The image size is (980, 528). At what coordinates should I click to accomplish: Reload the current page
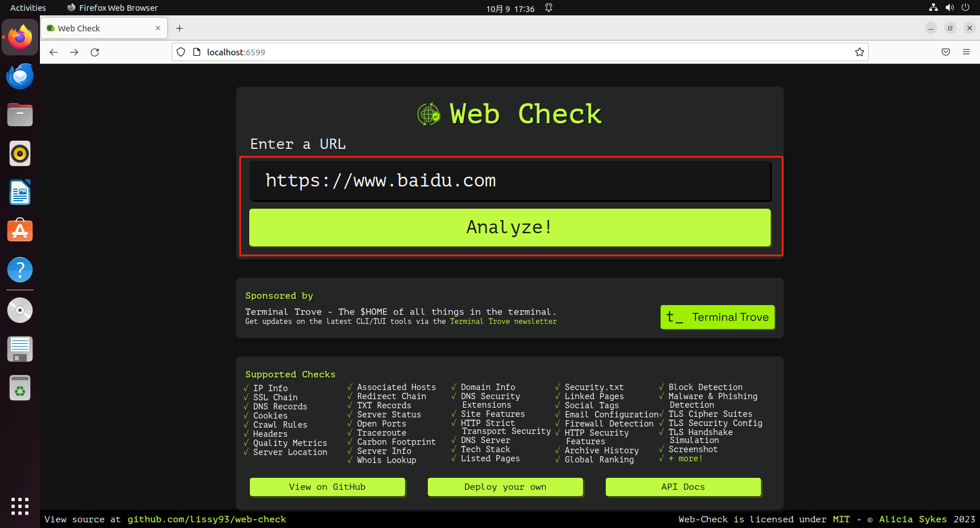(x=95, y=52)
